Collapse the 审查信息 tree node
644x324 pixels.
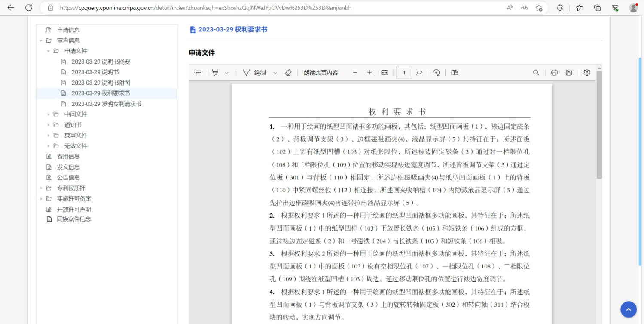(41, 40)
